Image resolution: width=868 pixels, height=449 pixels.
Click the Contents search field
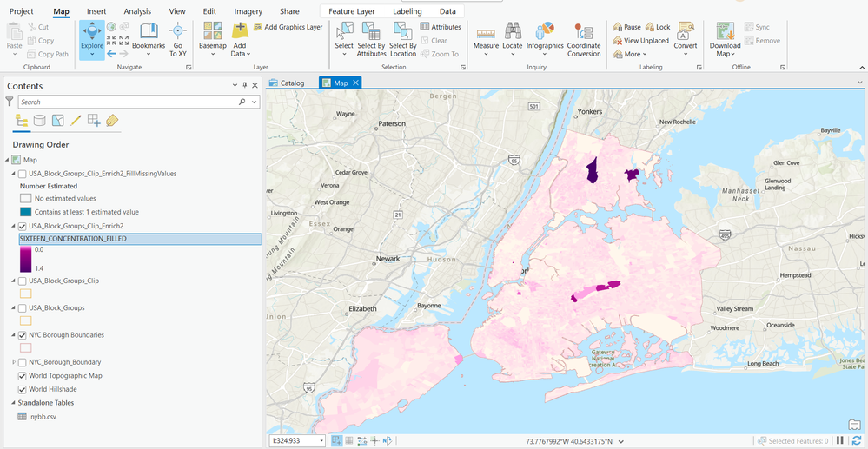click(x=138, y=102)
